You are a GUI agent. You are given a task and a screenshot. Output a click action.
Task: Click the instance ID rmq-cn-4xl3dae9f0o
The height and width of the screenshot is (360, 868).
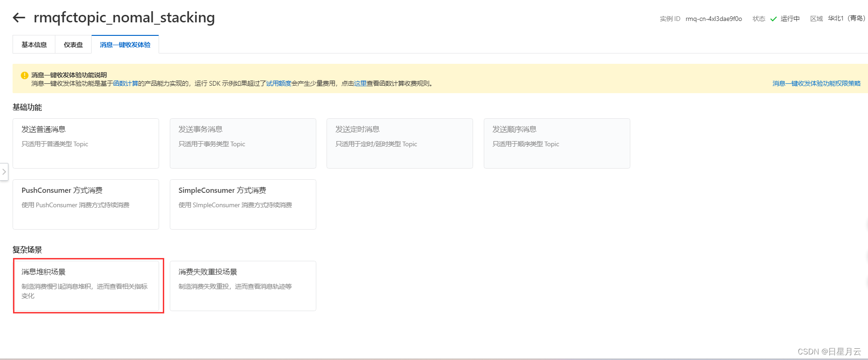coord(714,19)
